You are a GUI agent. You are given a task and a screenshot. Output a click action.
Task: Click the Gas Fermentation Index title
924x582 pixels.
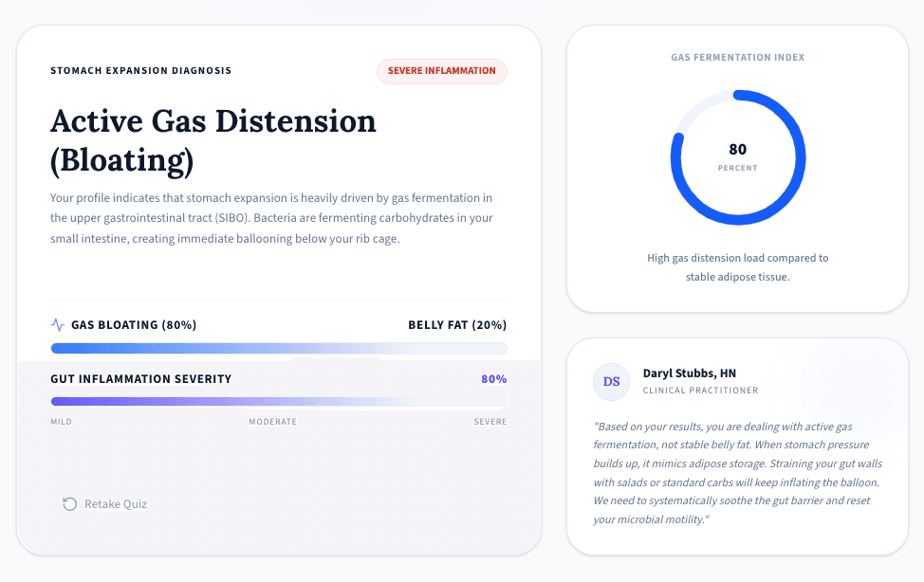(738, 57)
